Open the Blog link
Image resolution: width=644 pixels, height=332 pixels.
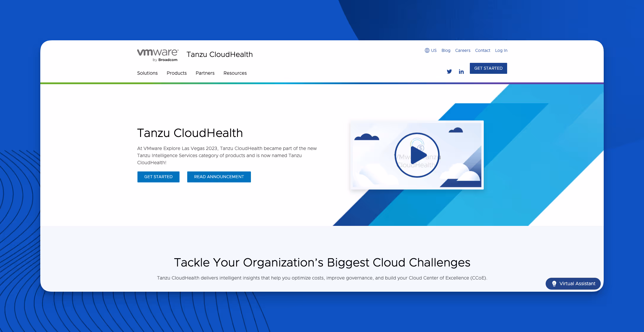click(446, 50)
